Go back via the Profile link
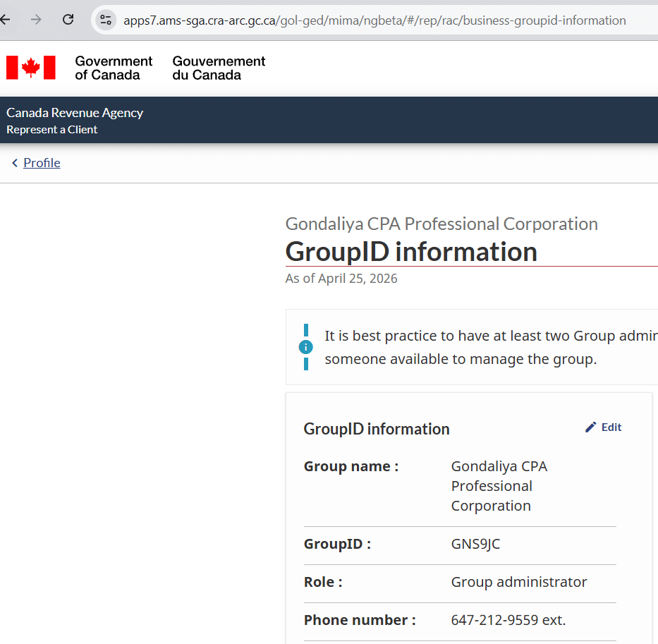Viewport: 658px width, 644px height. pyautogui.click(x=42, y=163)
